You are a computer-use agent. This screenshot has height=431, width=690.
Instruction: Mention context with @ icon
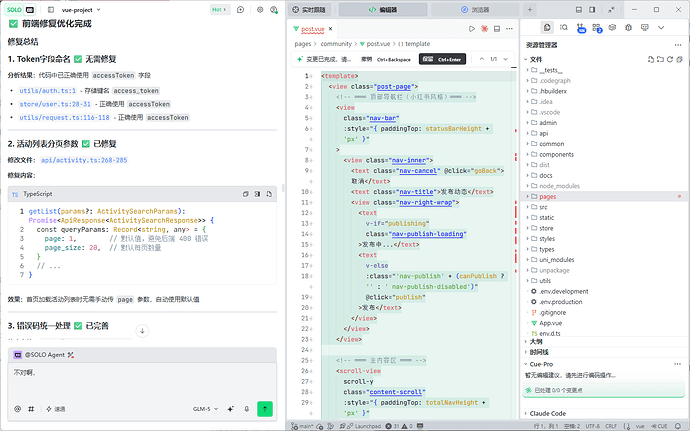[x=17, y=409]
